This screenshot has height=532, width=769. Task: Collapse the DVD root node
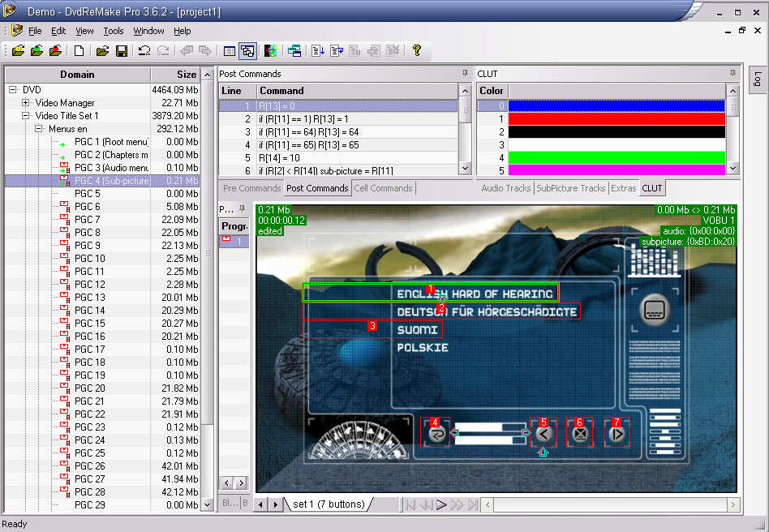(x=13, y=90)
